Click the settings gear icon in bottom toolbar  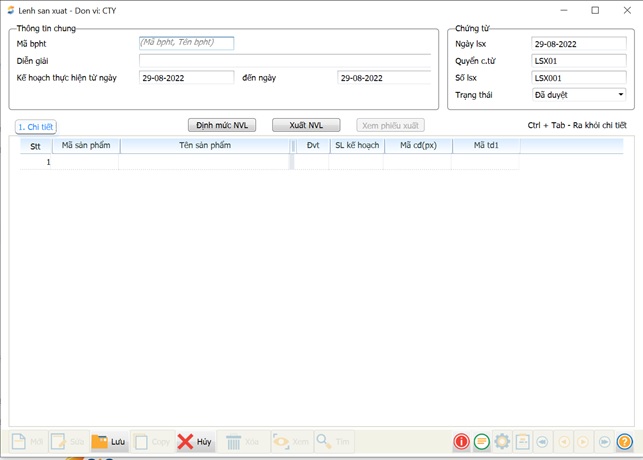(502, 441)
